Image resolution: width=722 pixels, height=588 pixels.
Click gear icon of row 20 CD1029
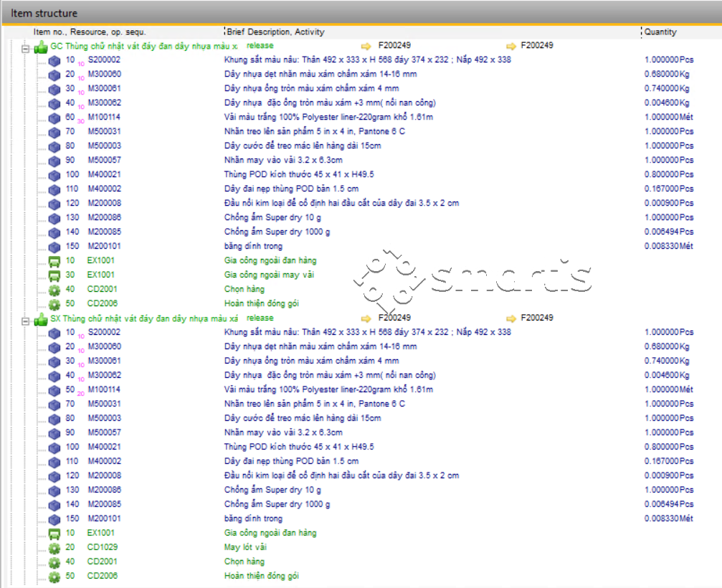(54, 549)
